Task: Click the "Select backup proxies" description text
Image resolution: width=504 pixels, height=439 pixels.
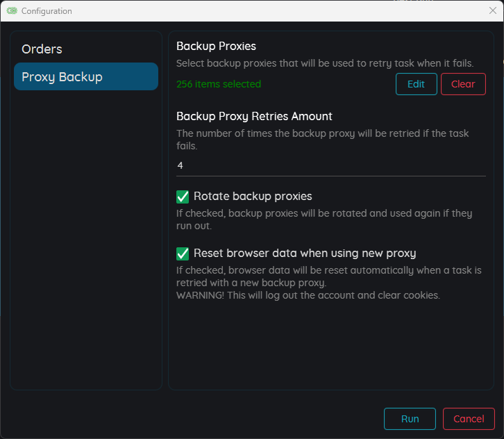Action: point(325,63)
